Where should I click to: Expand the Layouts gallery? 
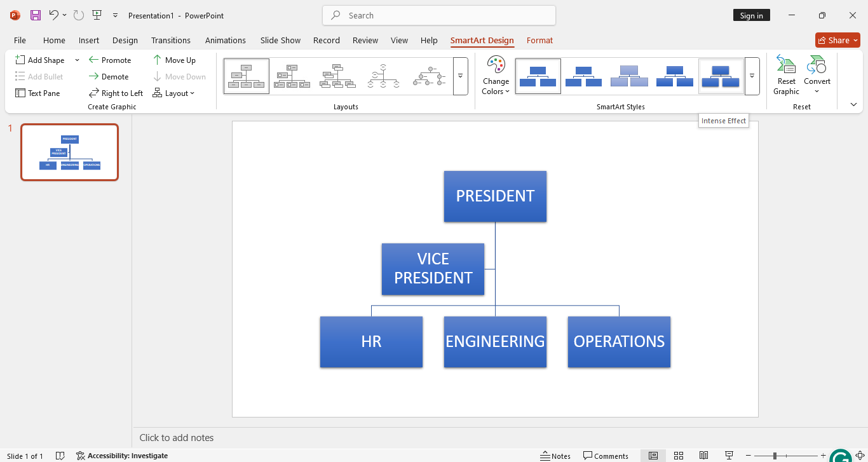click(460, 76)
